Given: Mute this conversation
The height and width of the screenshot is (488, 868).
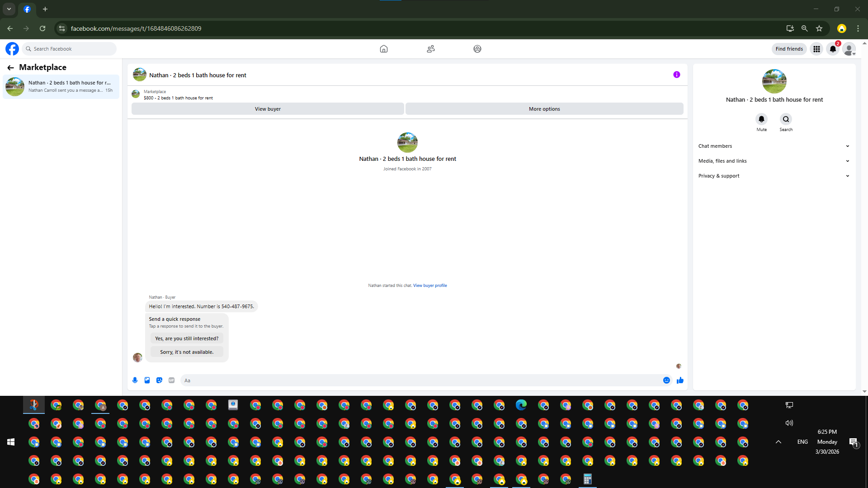Looking at the screenshot, I should [761, 119].
